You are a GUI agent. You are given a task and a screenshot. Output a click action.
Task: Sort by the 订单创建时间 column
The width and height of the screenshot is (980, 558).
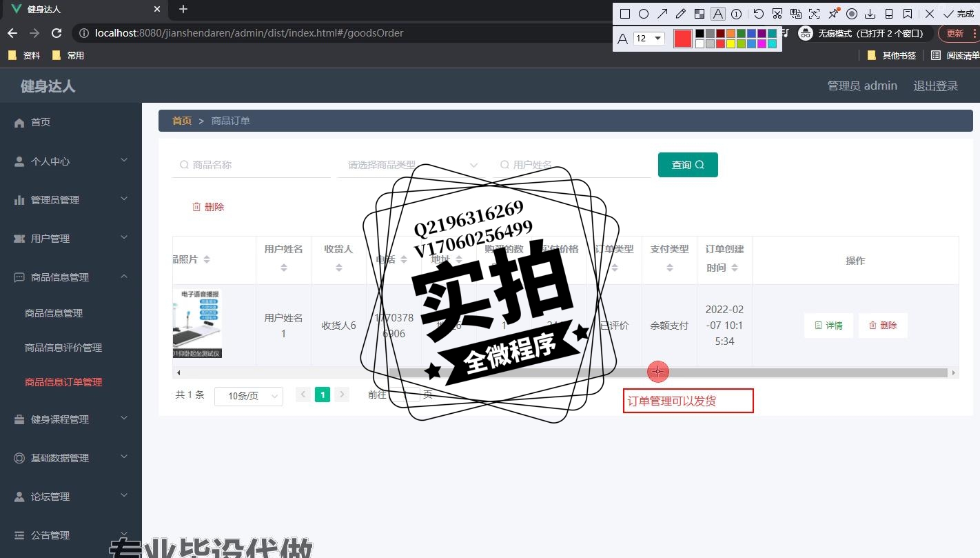(x=735, y=268)
